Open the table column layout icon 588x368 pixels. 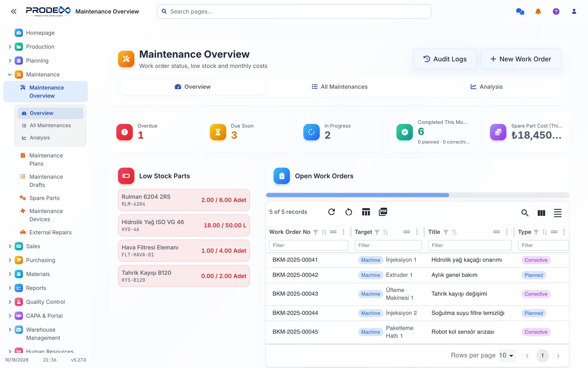[x=366, y=212]
